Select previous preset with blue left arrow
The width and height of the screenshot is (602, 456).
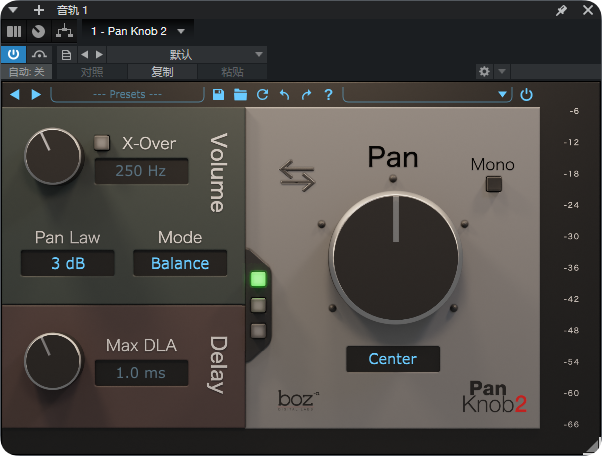point(15,94)
